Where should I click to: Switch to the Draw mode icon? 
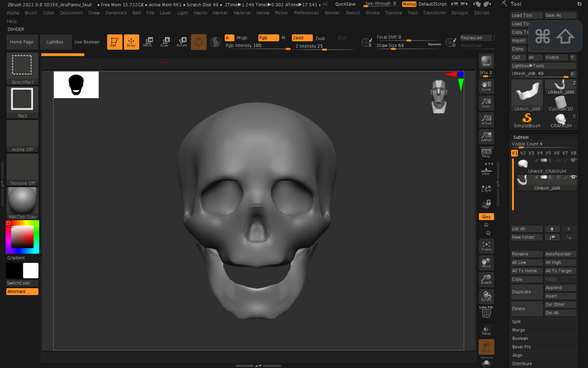(x=131, y=42)
